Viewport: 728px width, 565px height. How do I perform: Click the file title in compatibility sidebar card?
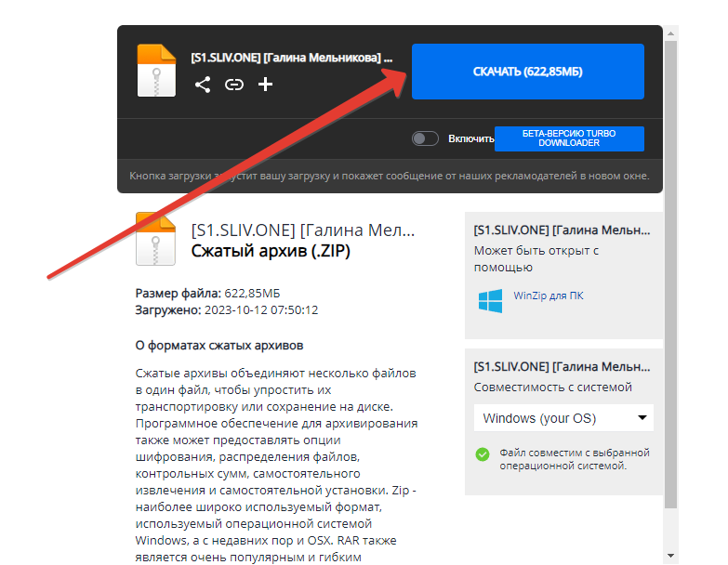click(x=562, y=366)
